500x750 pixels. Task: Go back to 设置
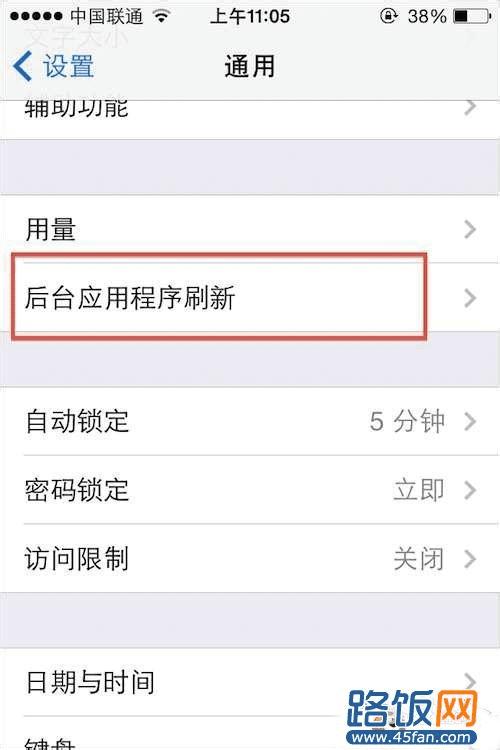pos(54,66)
